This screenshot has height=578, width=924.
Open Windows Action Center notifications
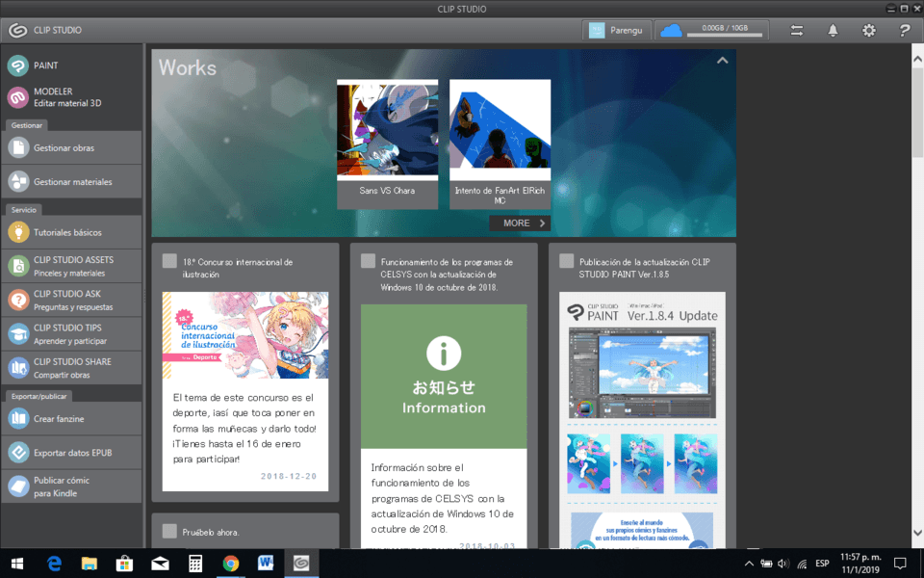tap(900, 564)
